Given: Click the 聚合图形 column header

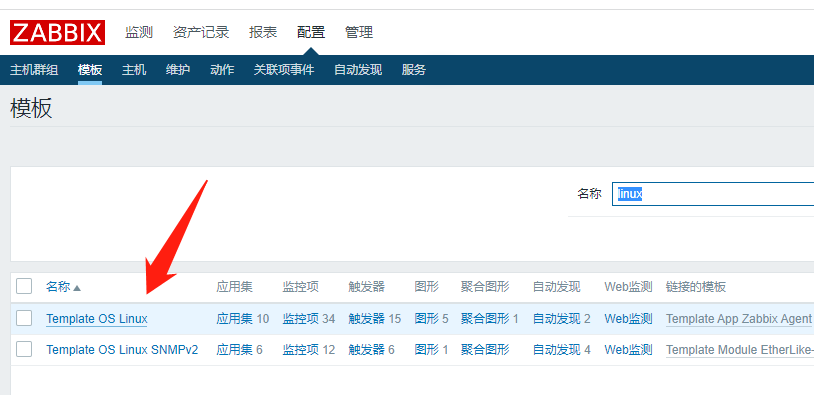Looking at the screenshot, I should coord(485,287).
